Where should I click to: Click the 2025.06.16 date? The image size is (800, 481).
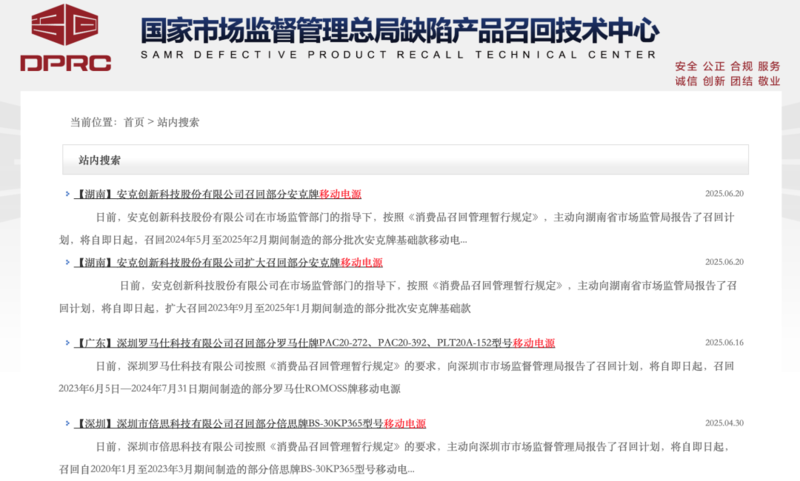click(724, 342)
